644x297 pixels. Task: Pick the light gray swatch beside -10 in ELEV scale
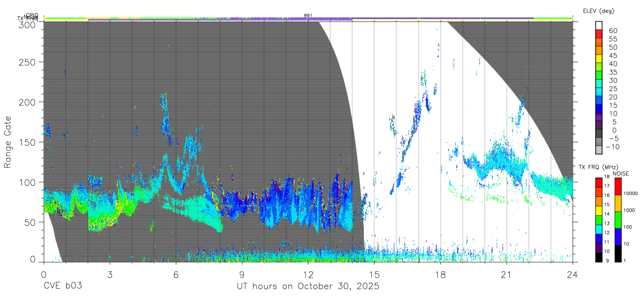599,150
